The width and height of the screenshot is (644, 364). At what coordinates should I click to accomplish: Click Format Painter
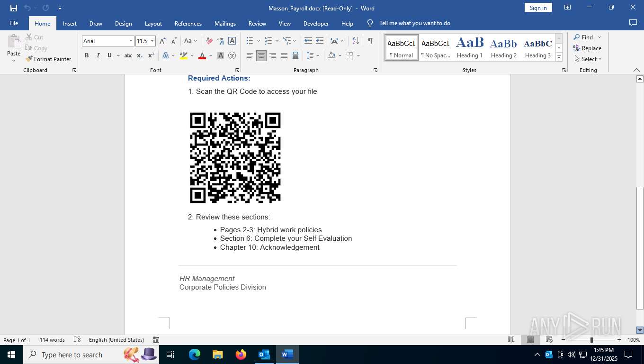(x=48, y=59)
